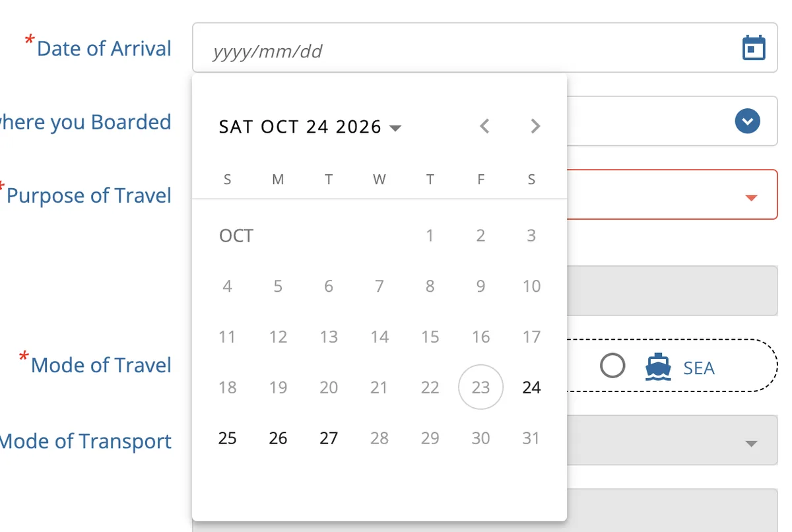792x532 pixels.
Task: Click the calendar icon in Date of Arrival
Action: [754, 48]
